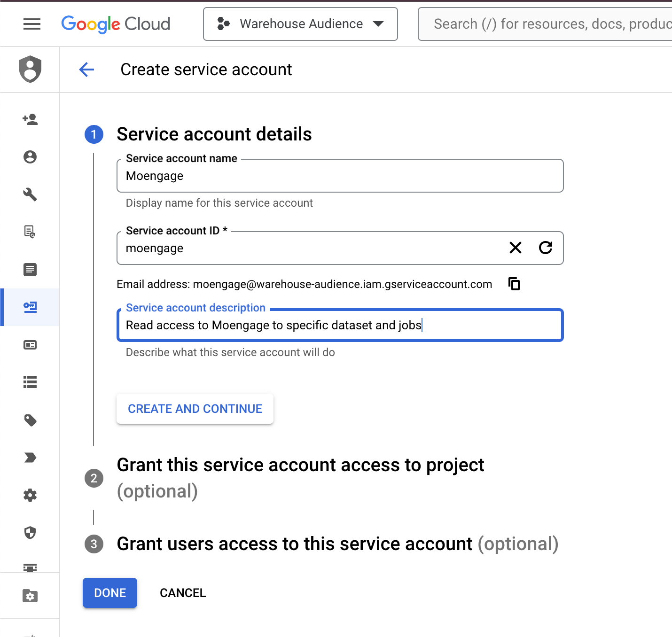Open the Warehouse Audience project dropdown
Viewport: 672px width, 637px height.
(300, 24)
